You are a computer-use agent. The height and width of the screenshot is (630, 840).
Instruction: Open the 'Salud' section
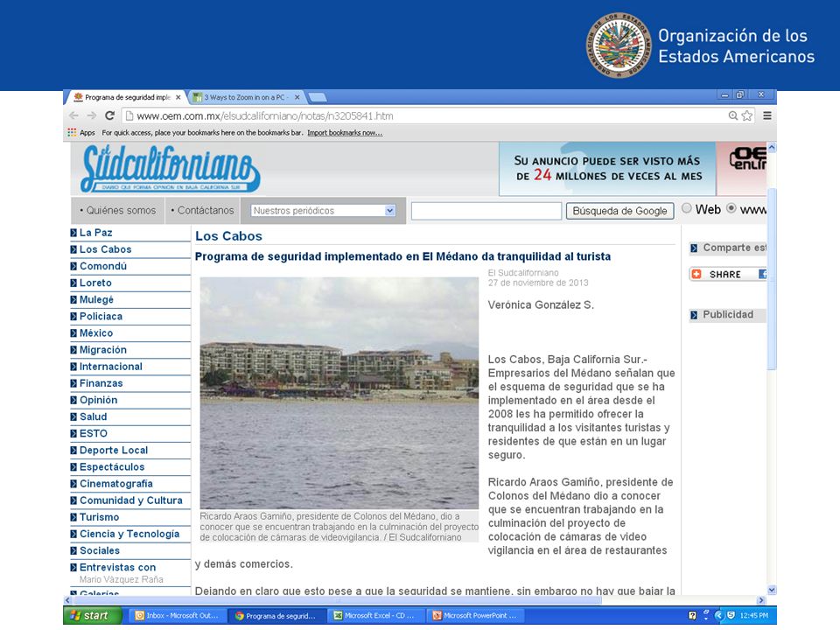click(x=94, y=416)
